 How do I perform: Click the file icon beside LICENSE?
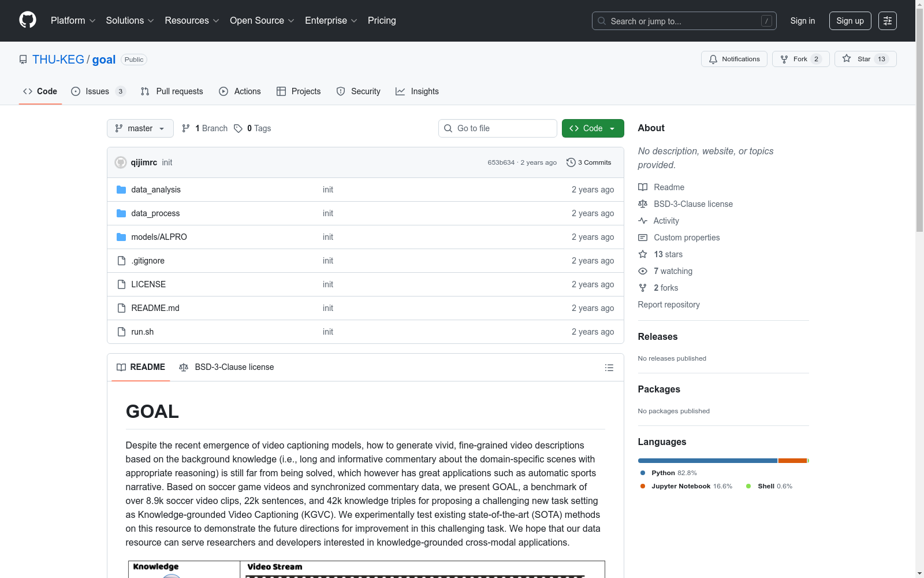(121, 284)
